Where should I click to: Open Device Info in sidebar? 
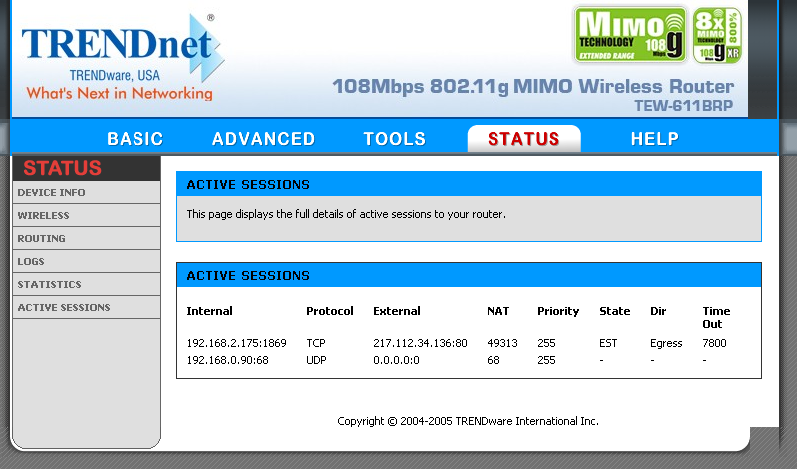[52, 192]
